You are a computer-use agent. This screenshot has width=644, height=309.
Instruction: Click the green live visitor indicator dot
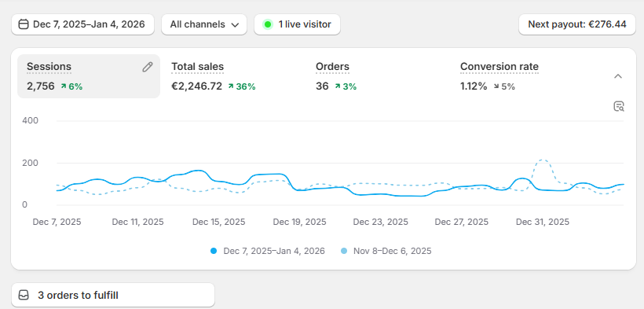coord(268,24)
